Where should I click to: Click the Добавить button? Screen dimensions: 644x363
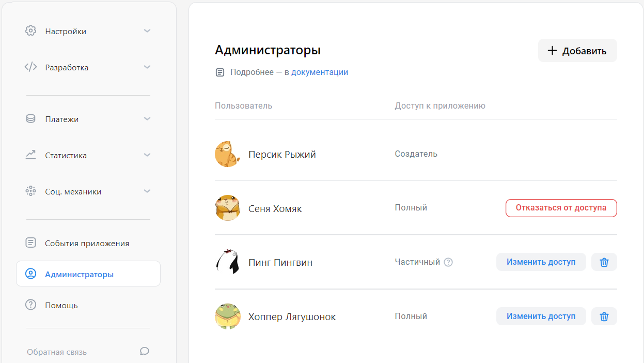(x=577, y=50)
